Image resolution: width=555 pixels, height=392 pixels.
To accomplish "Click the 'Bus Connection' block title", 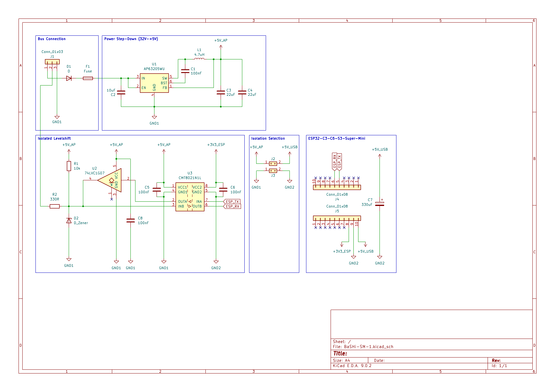I will [x=52, y=39].
